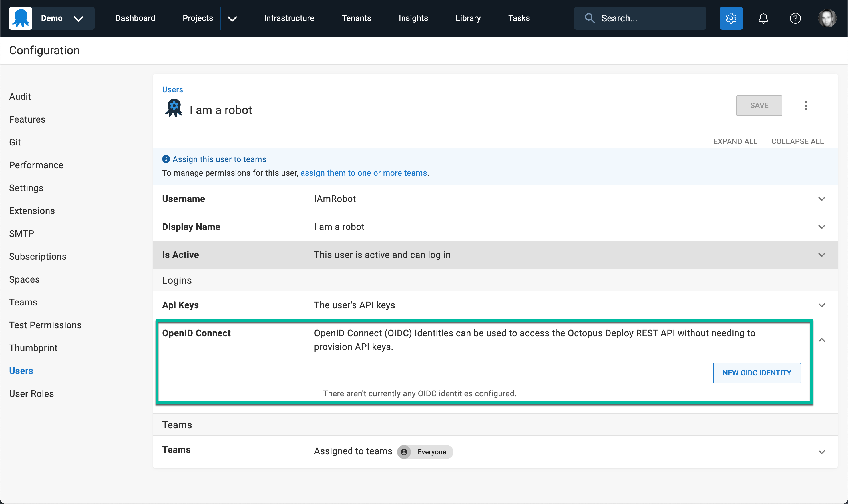Click the info icon beside 'Assign this user to teams'
848x504 pixels.
click(166, 159)
